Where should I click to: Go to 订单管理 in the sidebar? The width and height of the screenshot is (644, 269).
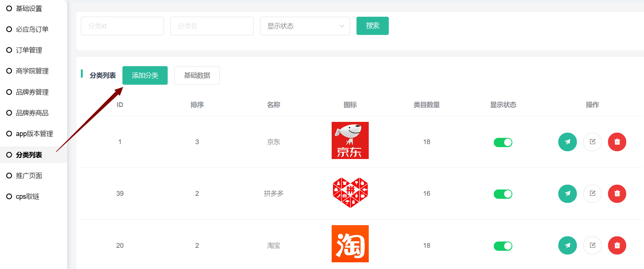[x=29, y=50]
